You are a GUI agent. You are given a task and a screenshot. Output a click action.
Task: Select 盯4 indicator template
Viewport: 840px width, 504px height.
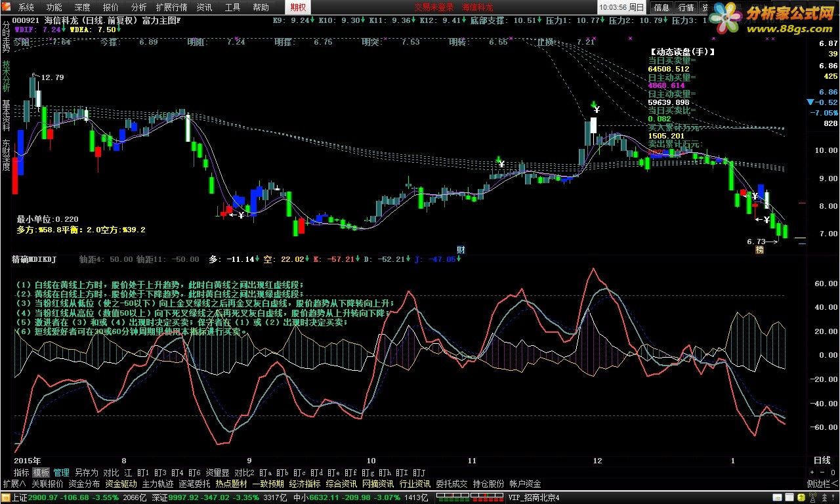tap(177, 472)
